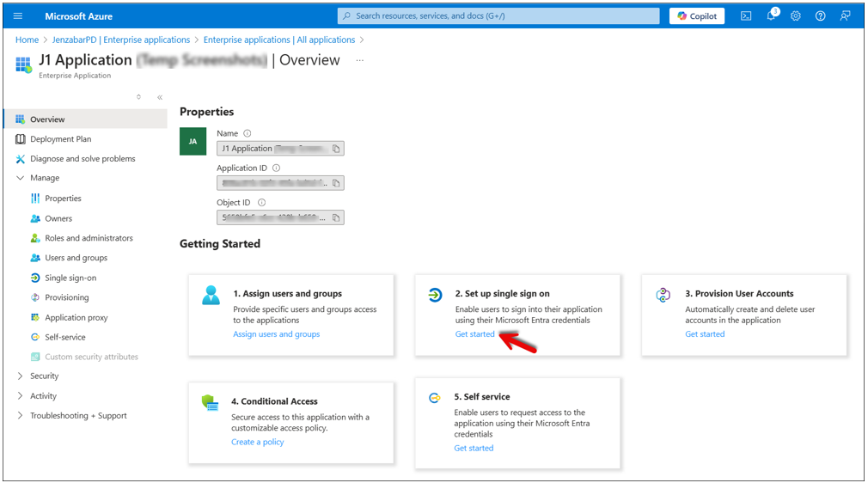Copy the Name field value
Screen dimensions: 868x483
coord(336,149)
